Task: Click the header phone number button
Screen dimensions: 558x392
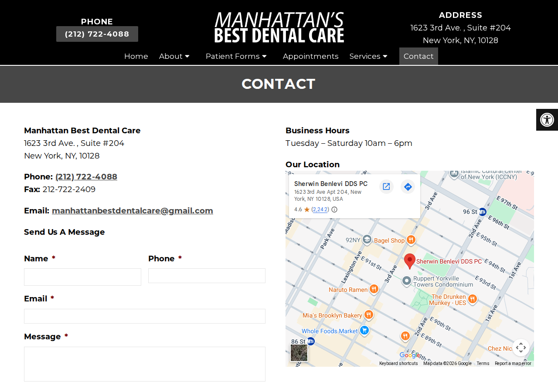Action: [x=97, y=34]
